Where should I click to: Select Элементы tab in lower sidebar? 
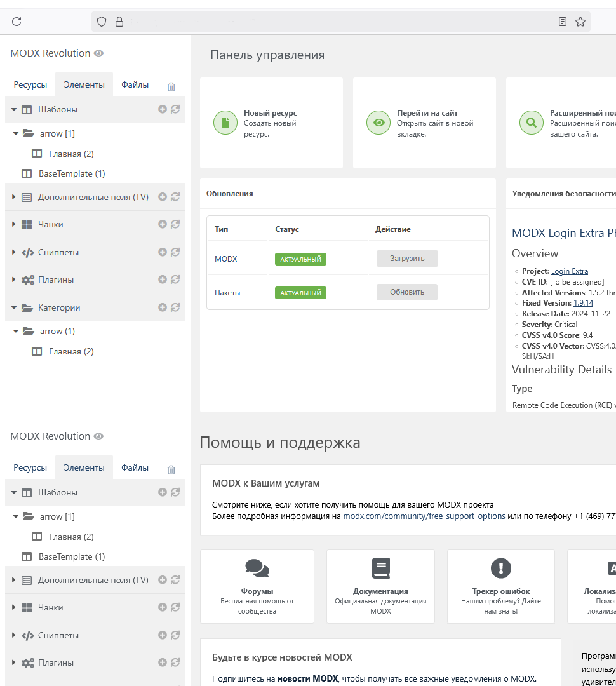[84, 467]
